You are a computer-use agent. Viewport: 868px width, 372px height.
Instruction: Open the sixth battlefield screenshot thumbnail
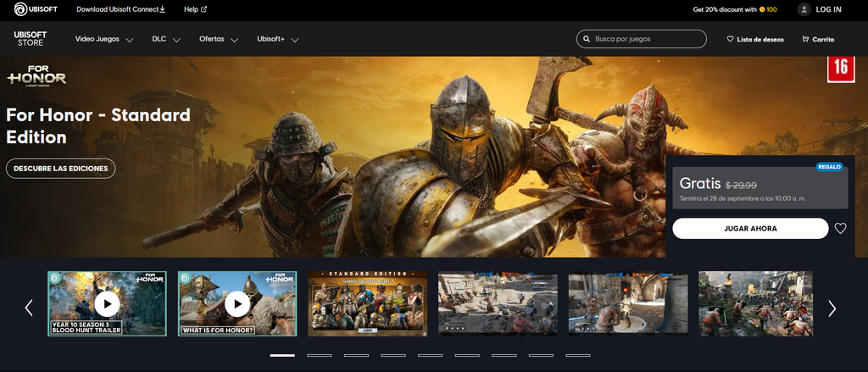pyautogui.click(x=755, y=303)
